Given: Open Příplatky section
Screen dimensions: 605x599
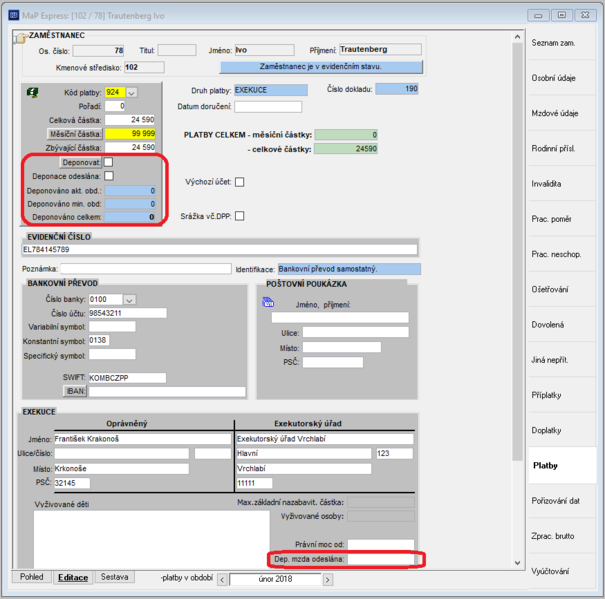Looking at the screenshot, I should [x=562, y=395].
